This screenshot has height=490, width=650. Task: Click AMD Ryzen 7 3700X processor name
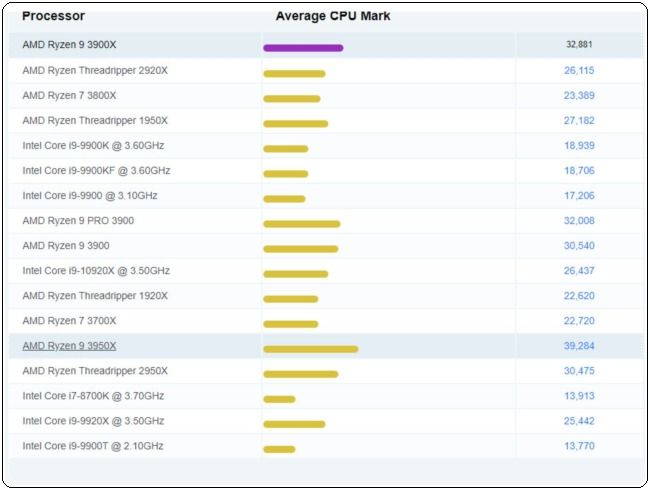click(69, 320)
